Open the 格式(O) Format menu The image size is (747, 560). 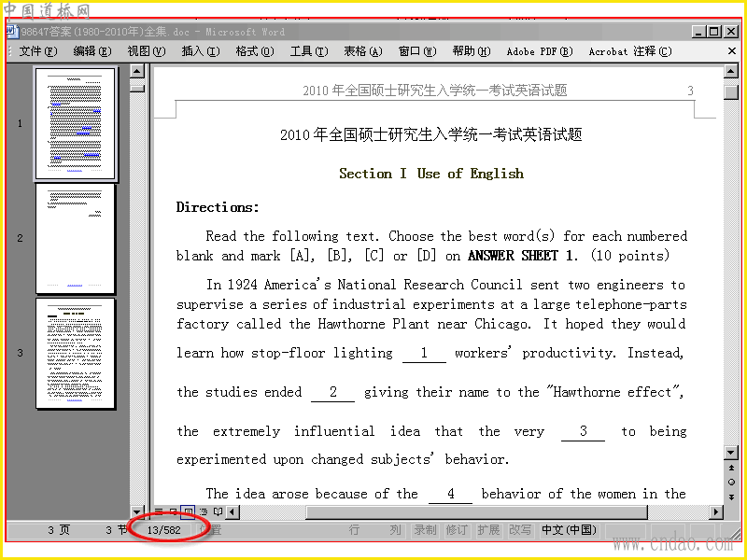[255, 51]
